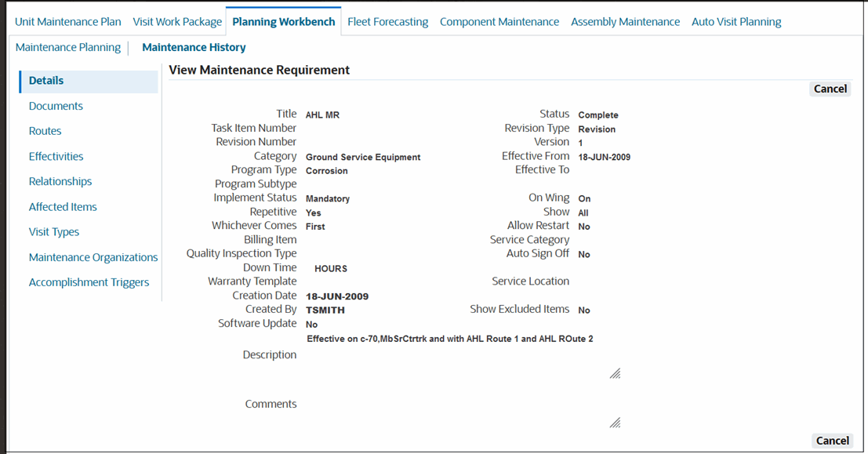Click the Corrosion program type value
This screenshot has height=454, width=868.
327,171
